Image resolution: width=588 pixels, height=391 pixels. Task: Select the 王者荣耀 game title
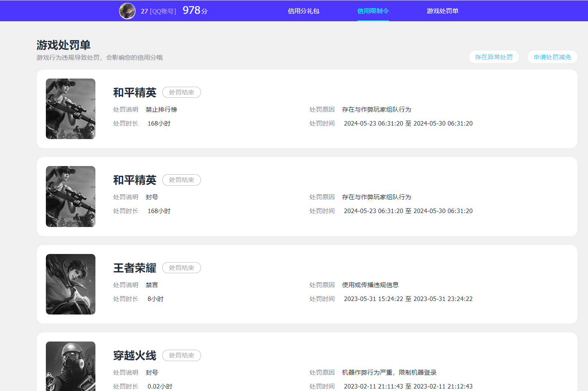point(135,268)
